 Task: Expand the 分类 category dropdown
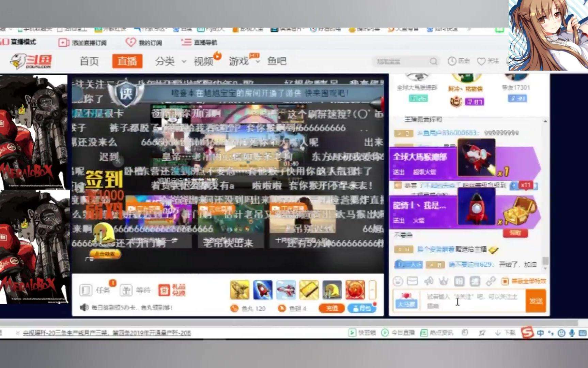tap(170, 62)
